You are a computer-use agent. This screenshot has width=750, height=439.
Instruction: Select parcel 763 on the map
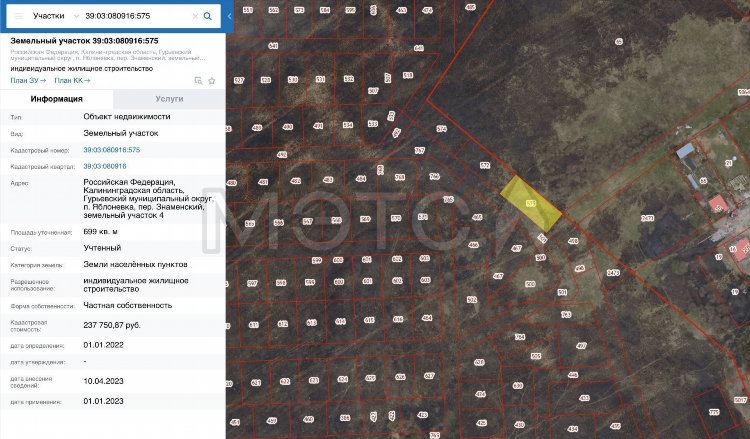coord(566,315)
